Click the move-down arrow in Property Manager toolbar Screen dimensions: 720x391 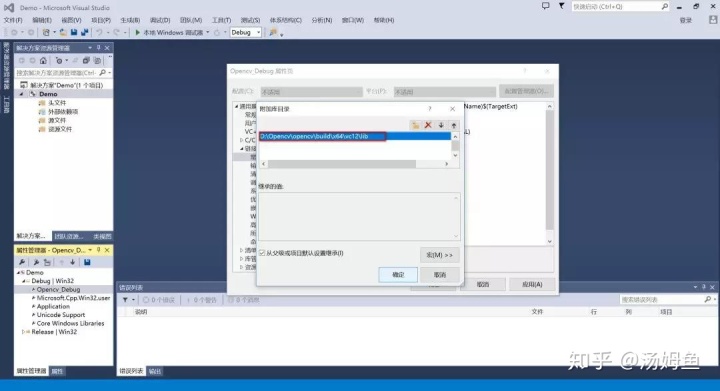(73, 262)
